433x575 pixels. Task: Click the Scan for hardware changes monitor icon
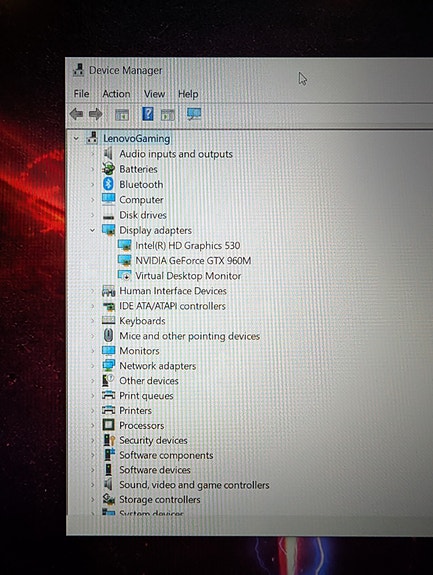(x=194, y=114)
